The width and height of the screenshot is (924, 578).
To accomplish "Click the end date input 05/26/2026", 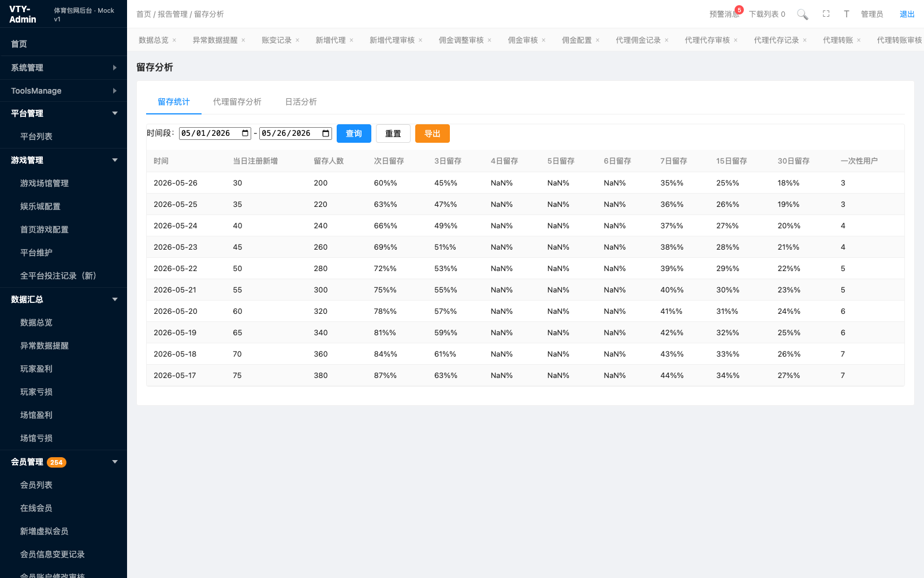I will point(295,134).
